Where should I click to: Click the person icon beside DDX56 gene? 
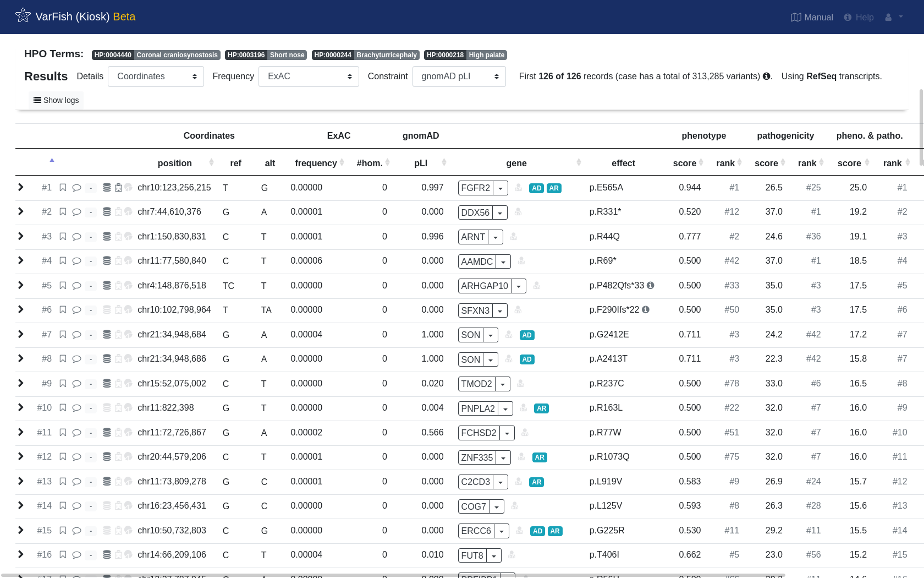coord(518,212)
